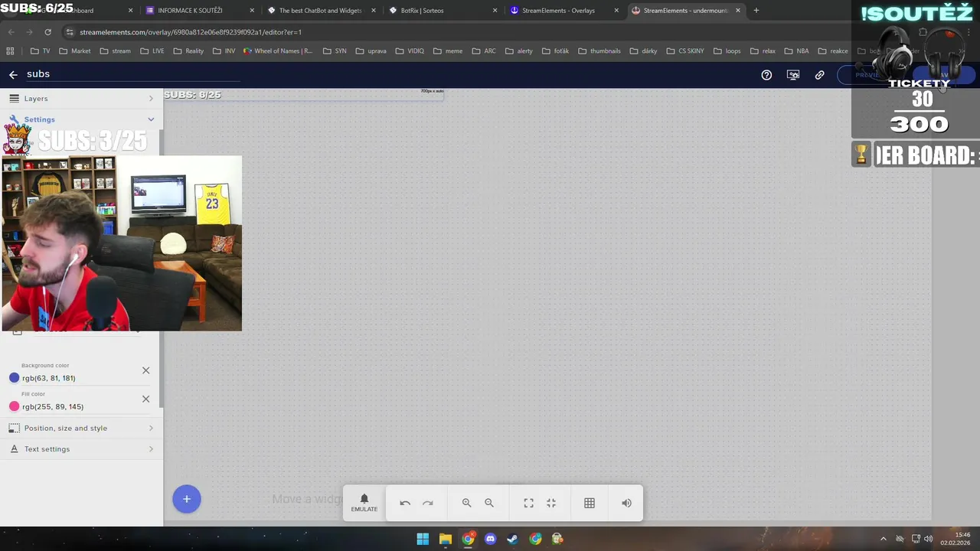Screen dimensions: 980x551
Task: Toggle the canvas grid icon
Action: (590, 503)
